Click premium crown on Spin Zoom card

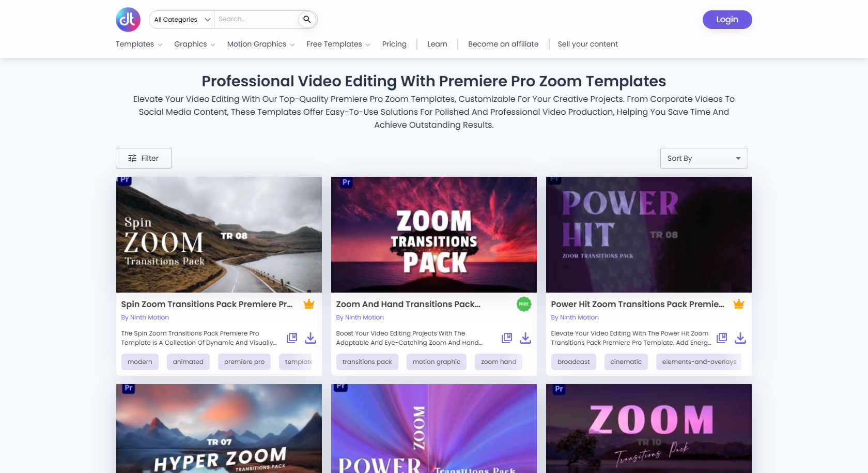point(309,304)
